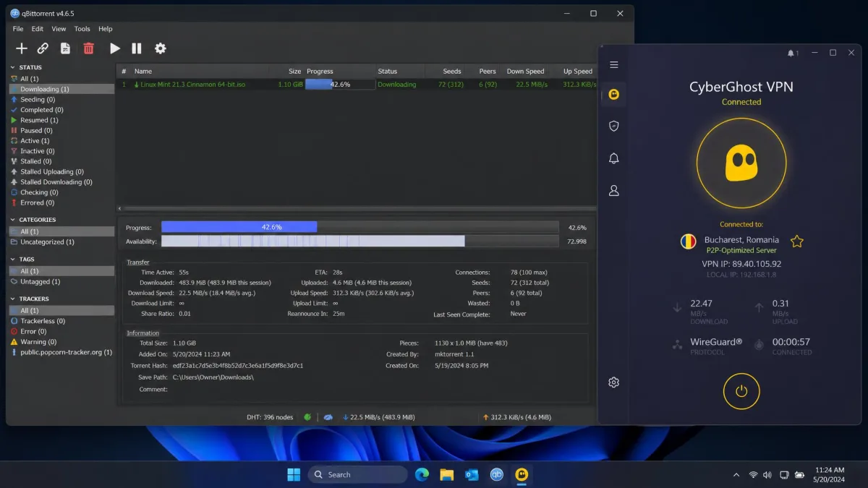This screenshot has height=488, width=868.
Task: Collapse the STATUS section
Action: click(12, 68)
